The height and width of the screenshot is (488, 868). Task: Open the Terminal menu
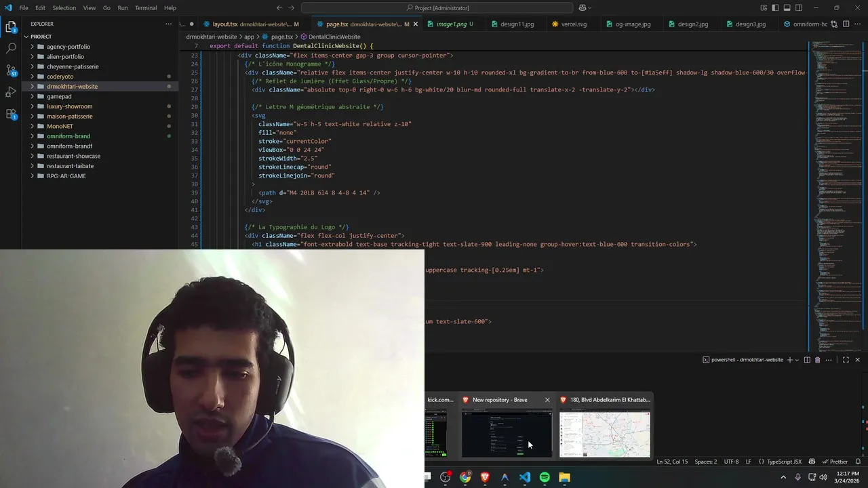pyautogui.click(x=146, y=7)
